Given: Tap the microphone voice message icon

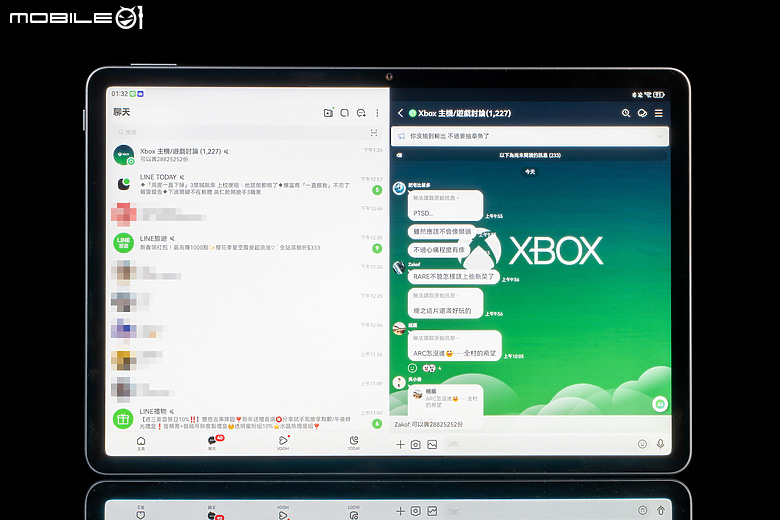Looking at the screenshot, I should [660, 444].
